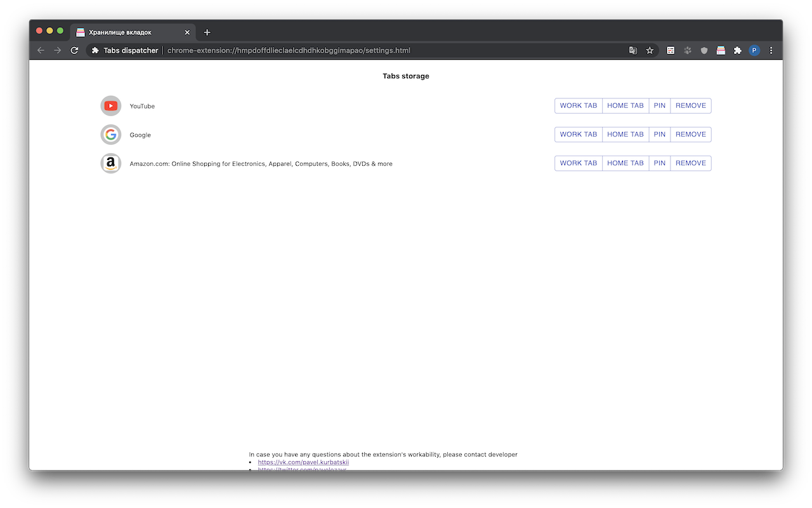Open the Google Translate icon in address bar
812x508 pixels.
tap(632, 50)
